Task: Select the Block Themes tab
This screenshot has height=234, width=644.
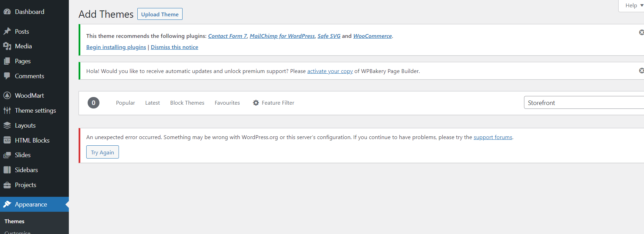Action: click(187, 103)
